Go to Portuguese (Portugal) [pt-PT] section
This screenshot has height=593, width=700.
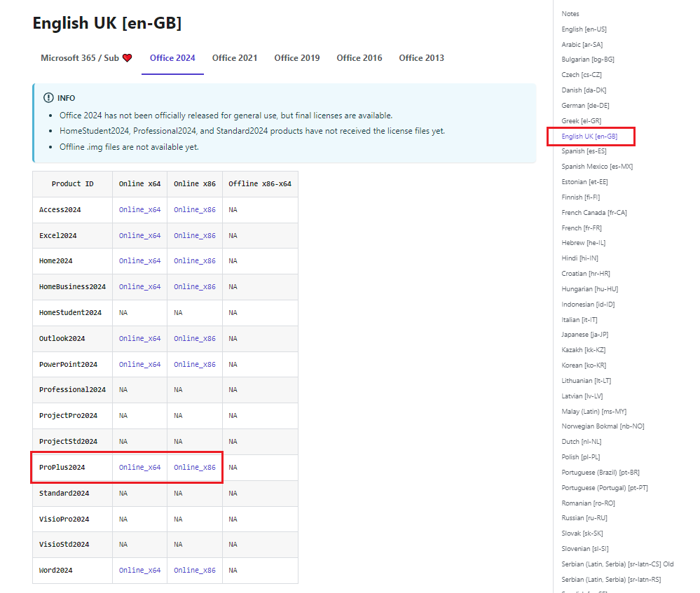(605, 488)
